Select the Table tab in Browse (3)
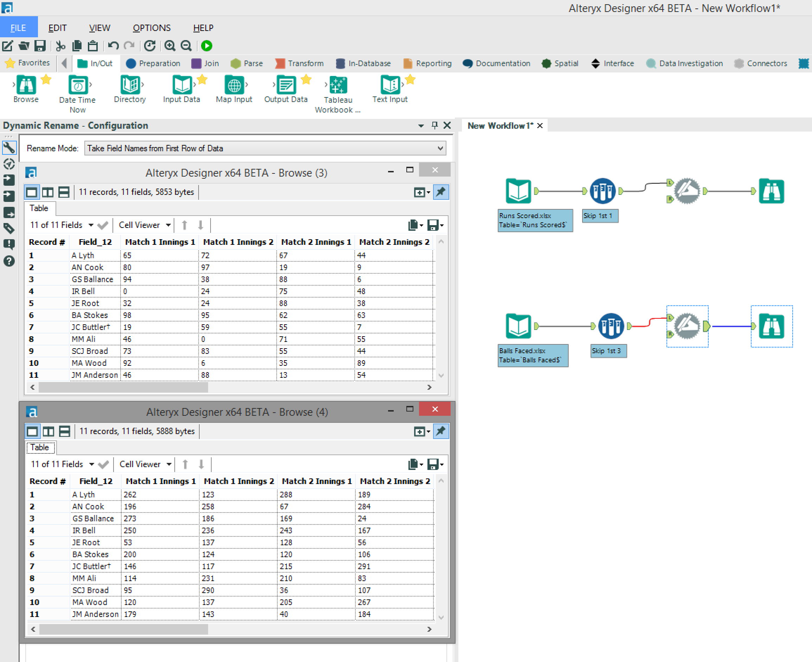 click(39, 208)
